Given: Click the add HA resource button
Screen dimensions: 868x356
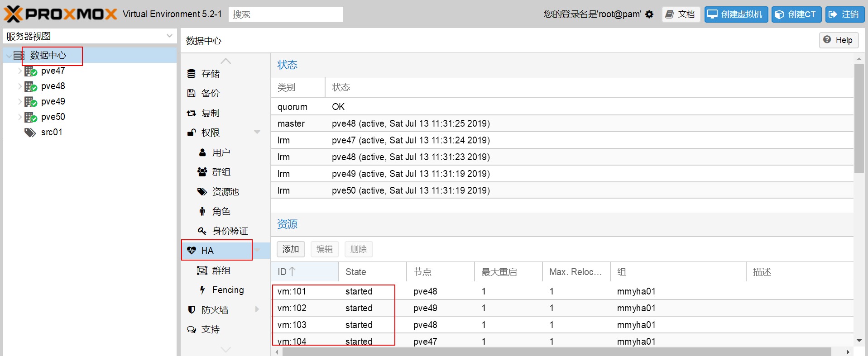Looking at the screenshot, I should pos(291,249).
